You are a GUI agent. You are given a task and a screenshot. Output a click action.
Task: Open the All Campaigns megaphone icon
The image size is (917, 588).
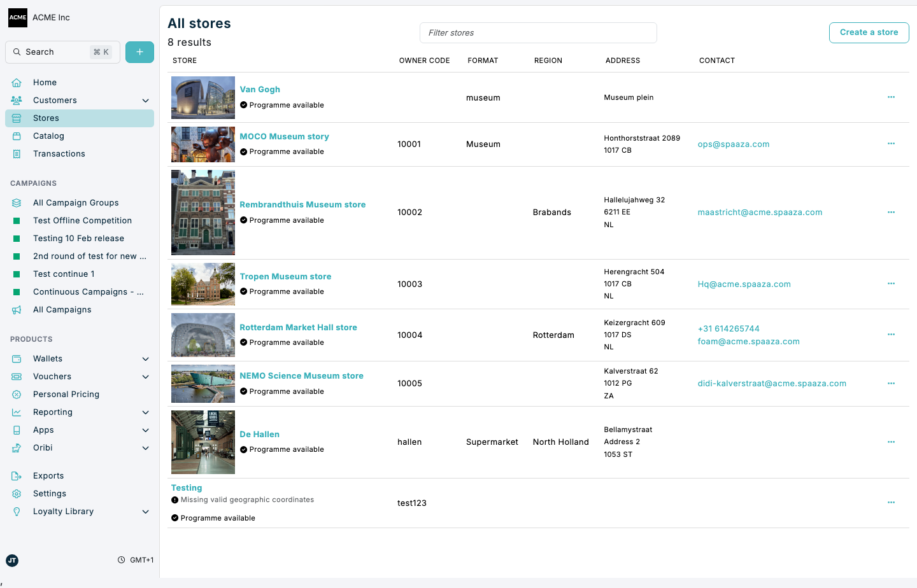pyautogui.click(x=17, y=309)
